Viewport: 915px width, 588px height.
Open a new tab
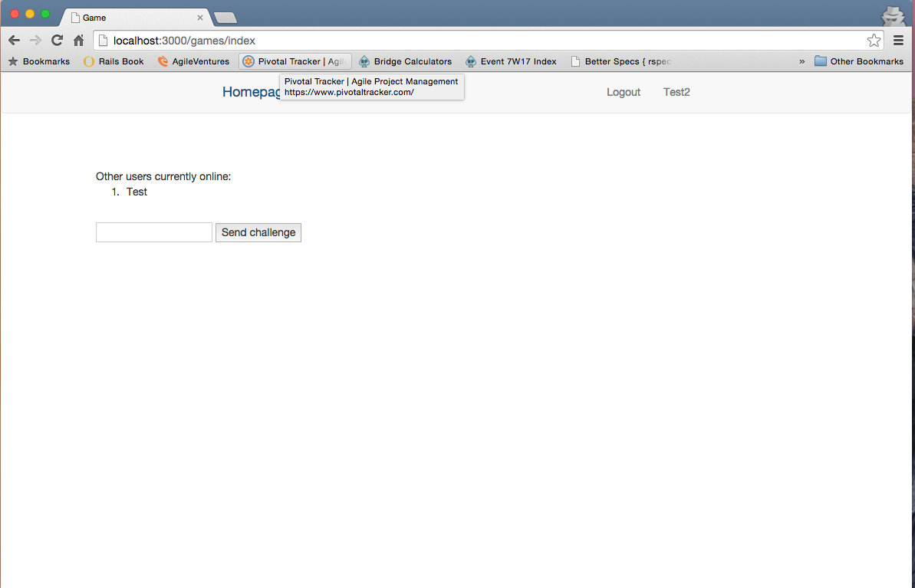tap(225, 18)
